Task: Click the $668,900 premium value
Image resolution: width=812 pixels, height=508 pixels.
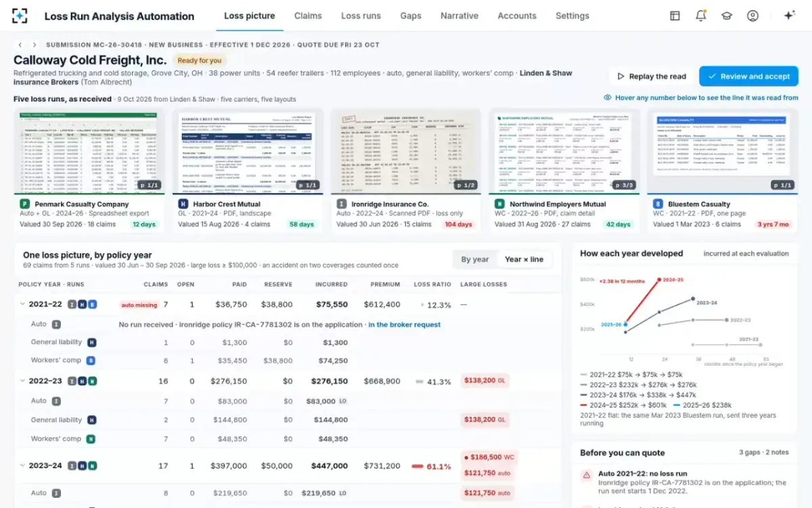Action: pyautogui.click(x=382, y=381)
